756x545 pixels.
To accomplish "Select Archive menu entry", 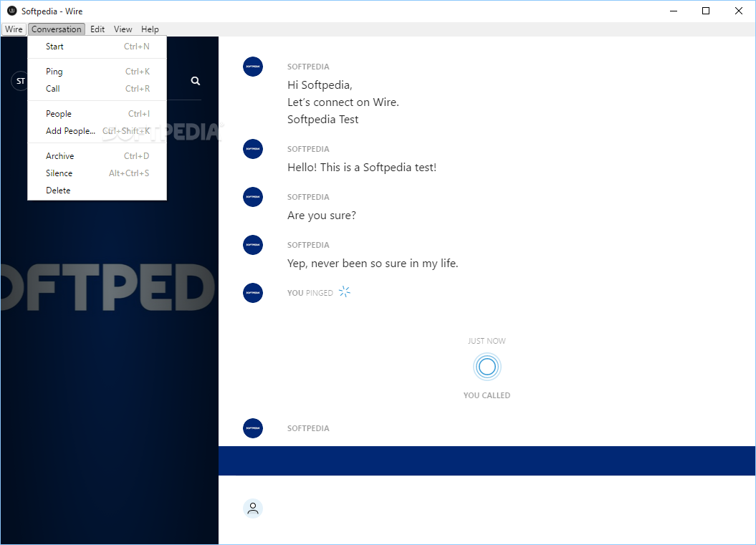I will point(97,156).
